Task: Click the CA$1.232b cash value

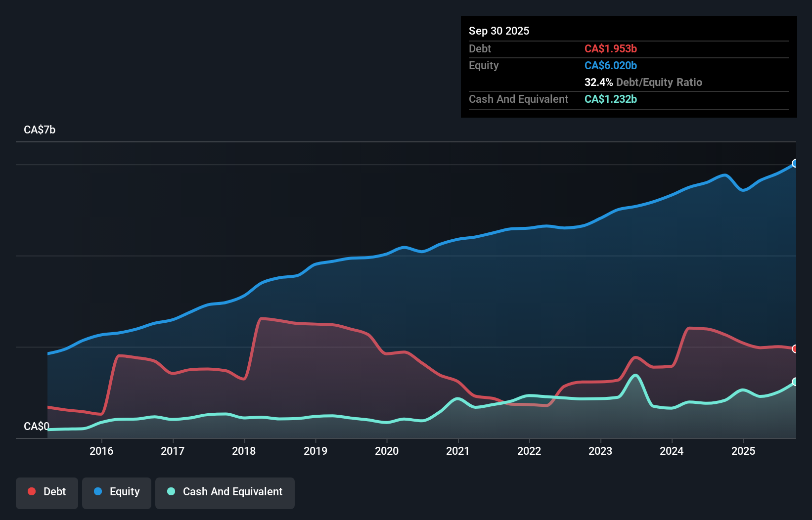Action: (611, 99)
